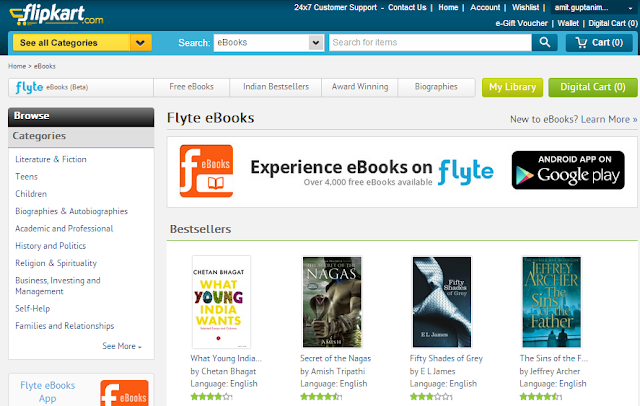Select the Children category
Image resolution: width=640 pixels, height=406 pixels.
click(x=31, y=194)
